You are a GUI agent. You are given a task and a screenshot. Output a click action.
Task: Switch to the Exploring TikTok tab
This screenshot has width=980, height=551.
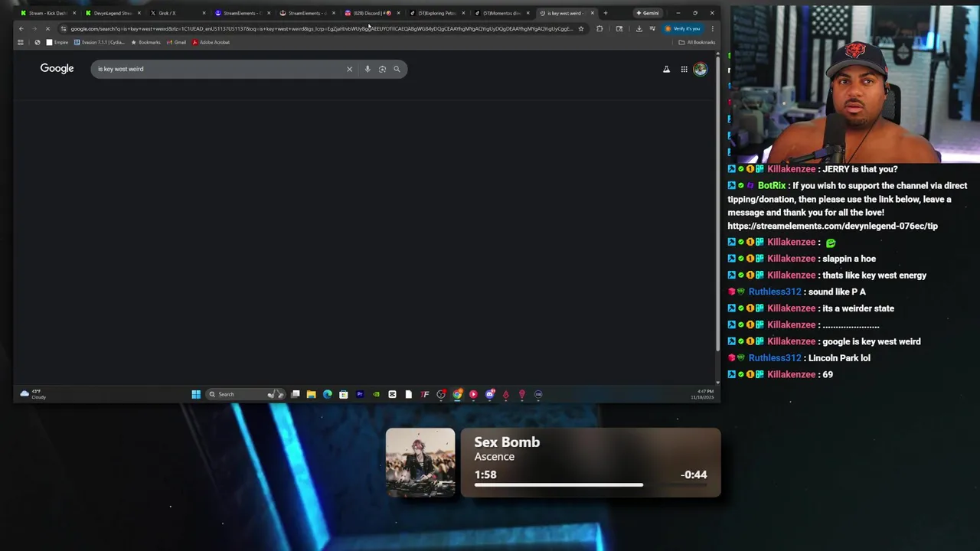pos(436,13)
